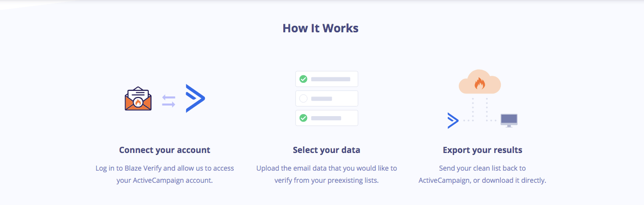Toggle the top green checkmark in the list
The height and width of the screenshot is (205, 644).
(x=304, y=79)
